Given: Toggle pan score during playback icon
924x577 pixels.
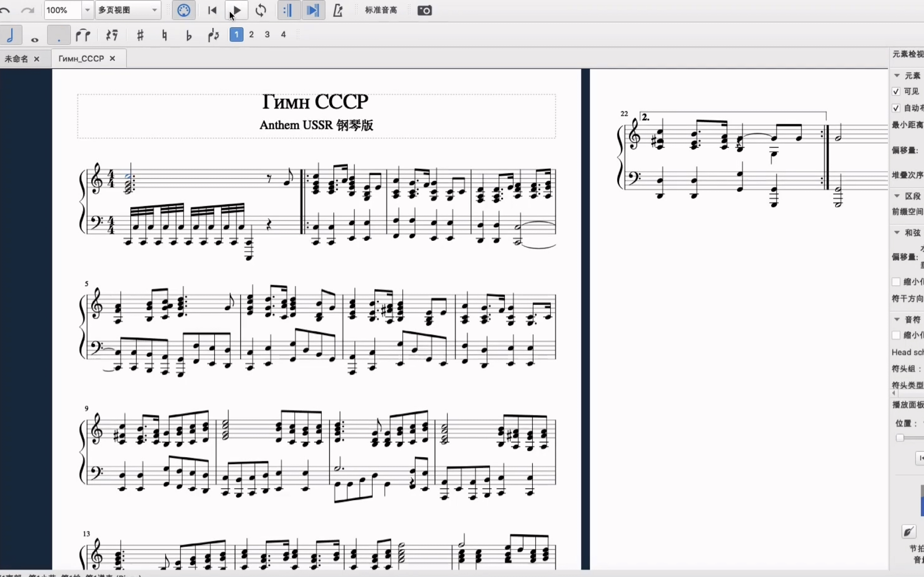Looking at the screenshot, I should 313,10.
